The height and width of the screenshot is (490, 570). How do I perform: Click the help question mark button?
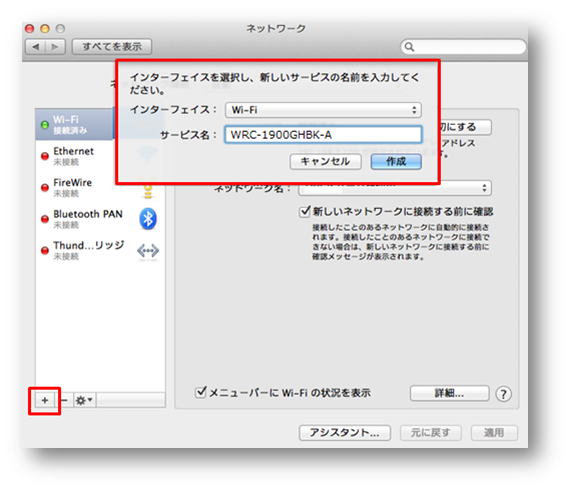click(503, 394)
